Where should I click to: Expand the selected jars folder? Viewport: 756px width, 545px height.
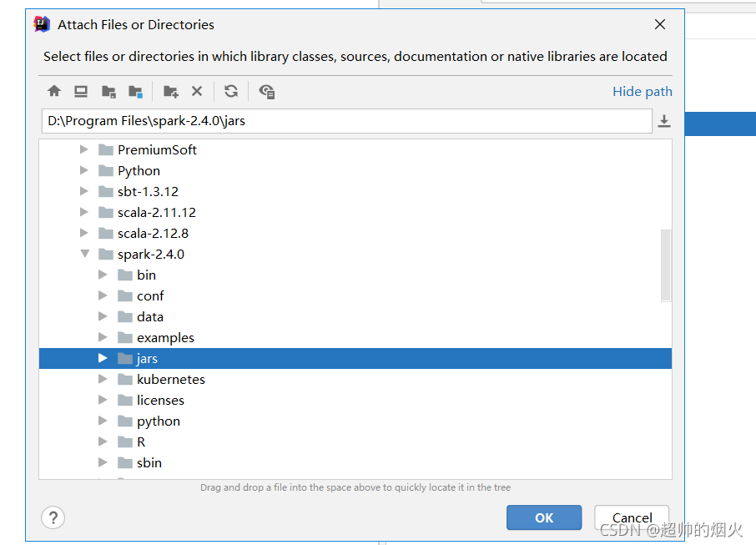[x=103, y=358]
